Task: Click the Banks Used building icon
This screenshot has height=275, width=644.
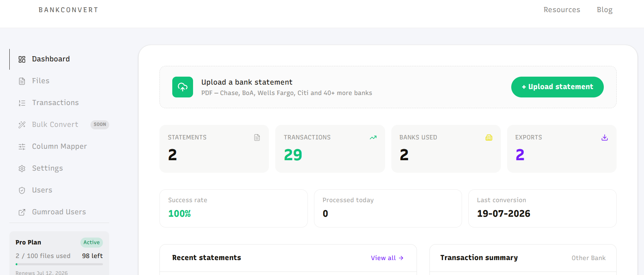Action: 489,138
